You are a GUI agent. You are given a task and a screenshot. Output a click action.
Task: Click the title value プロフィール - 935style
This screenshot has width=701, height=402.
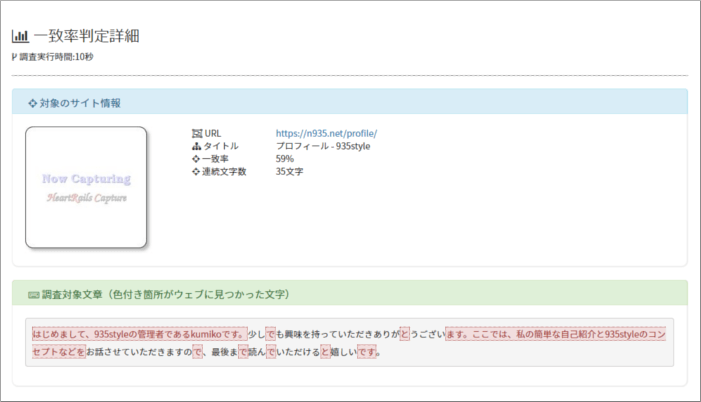click(323, 146)
